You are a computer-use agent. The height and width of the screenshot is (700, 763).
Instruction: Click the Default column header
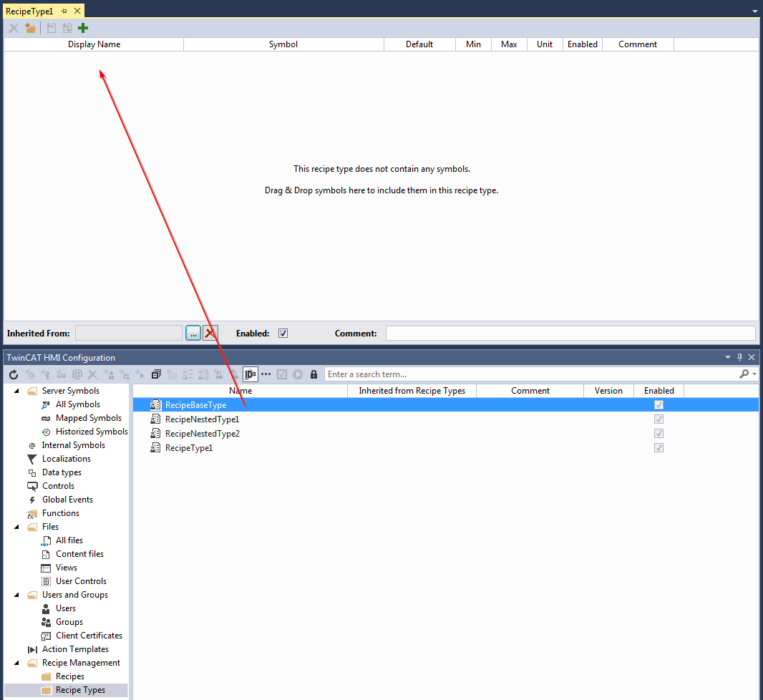(x=419, y=44)
